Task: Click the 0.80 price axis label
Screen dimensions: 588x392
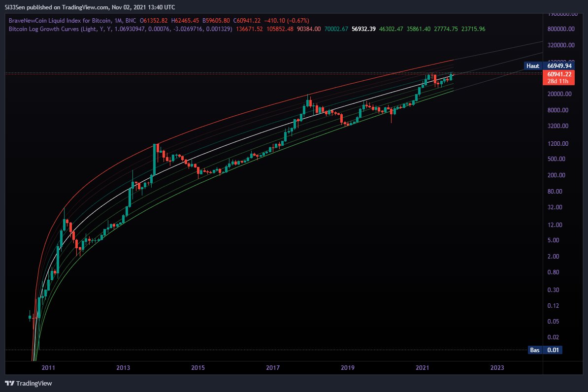Action: [x=553, y=272]
